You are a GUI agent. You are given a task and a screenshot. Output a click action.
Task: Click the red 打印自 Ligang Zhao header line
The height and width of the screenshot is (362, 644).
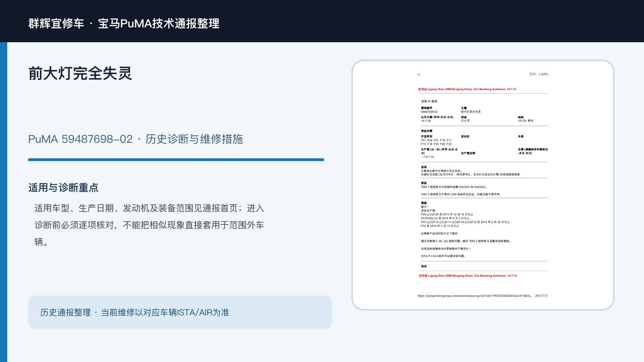click(467, 89)
